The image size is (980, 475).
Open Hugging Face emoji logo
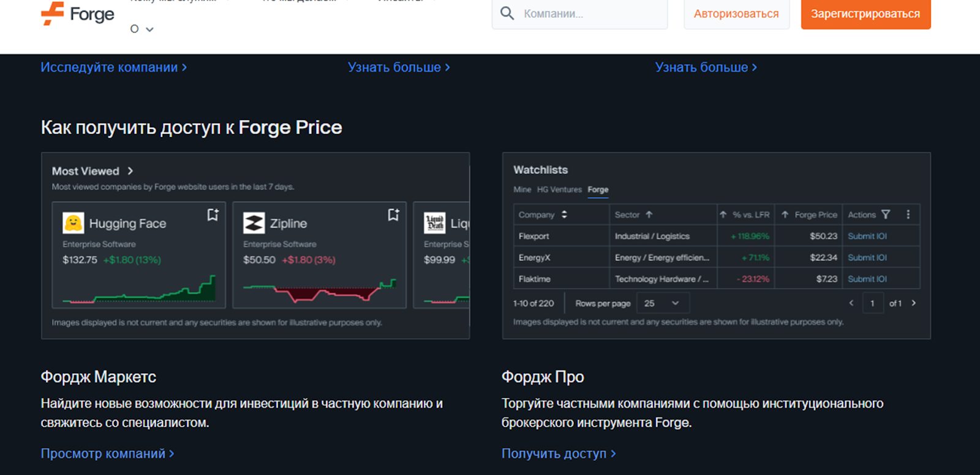coord(73,223)
